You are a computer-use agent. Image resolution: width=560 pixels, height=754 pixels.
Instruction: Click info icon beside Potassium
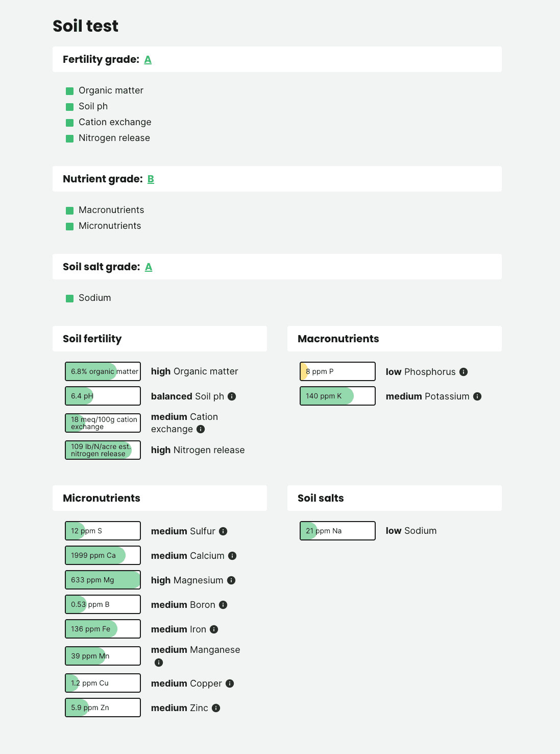[x=477, y=396]
